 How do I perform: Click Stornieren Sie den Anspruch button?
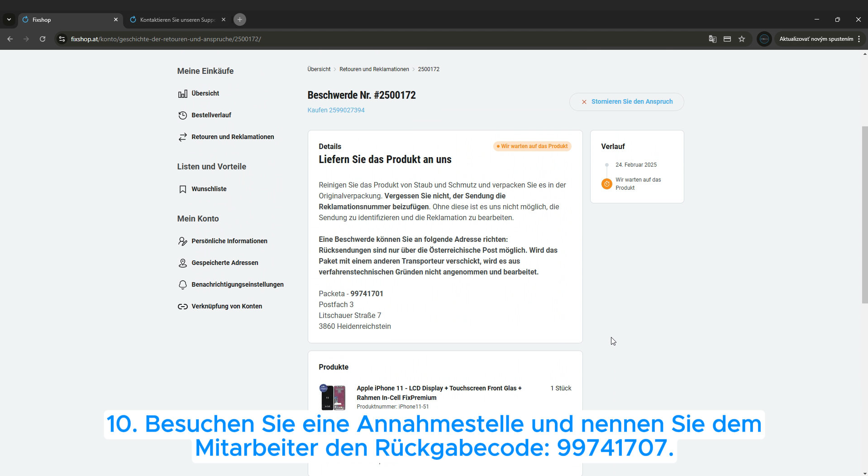626,102
